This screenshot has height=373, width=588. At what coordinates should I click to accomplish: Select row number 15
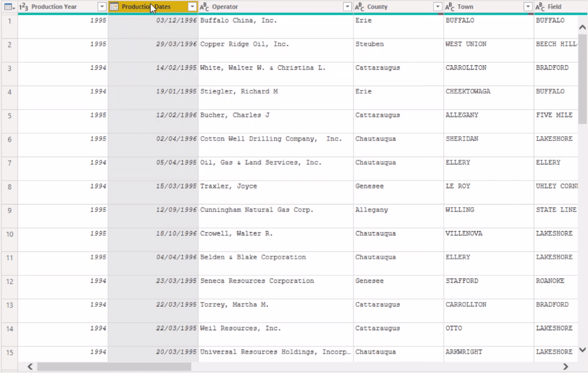(9, 354)
